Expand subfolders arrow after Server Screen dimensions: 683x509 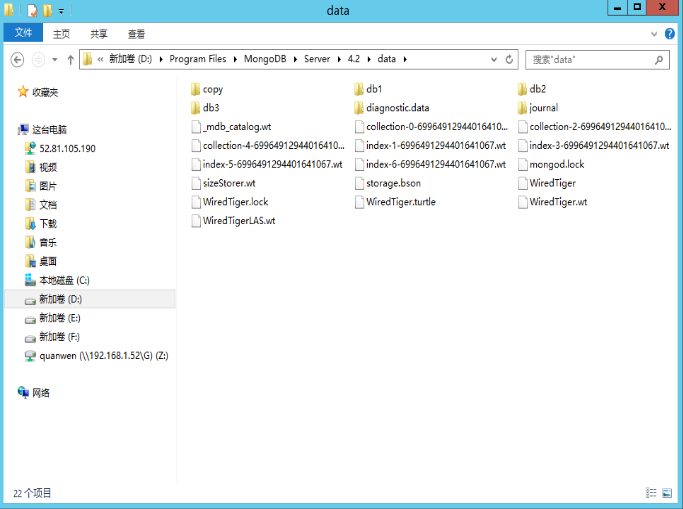339,59
